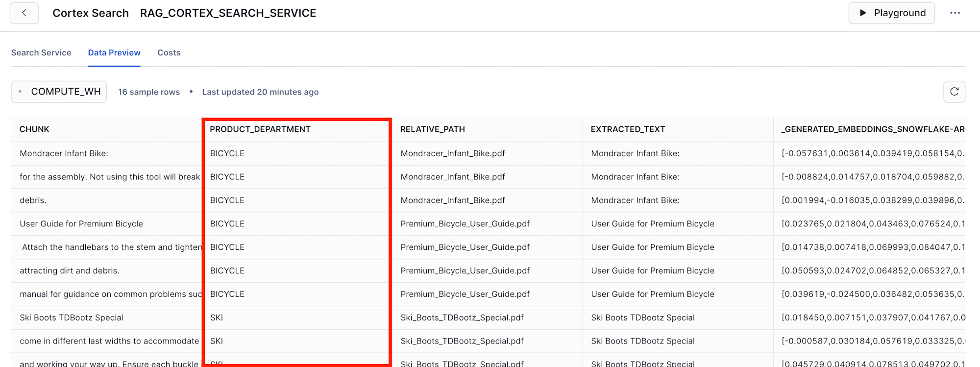Open the Playground

pos(891,13)
